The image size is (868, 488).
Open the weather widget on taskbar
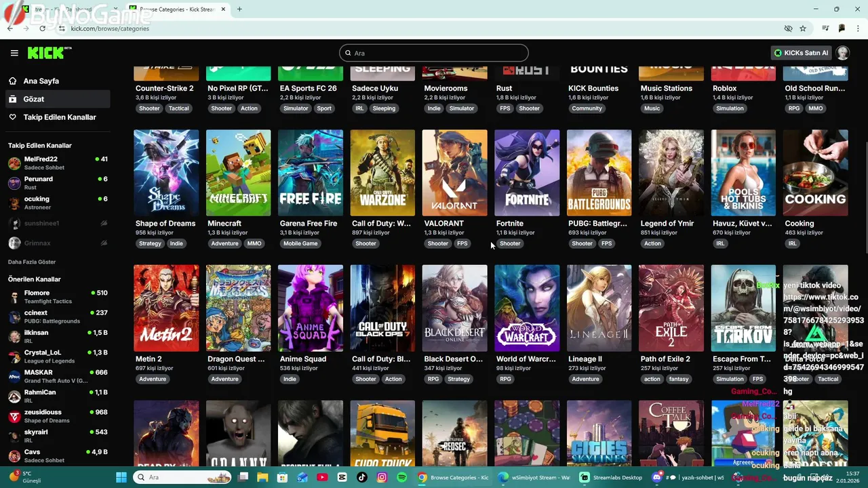tap(26, 477)
